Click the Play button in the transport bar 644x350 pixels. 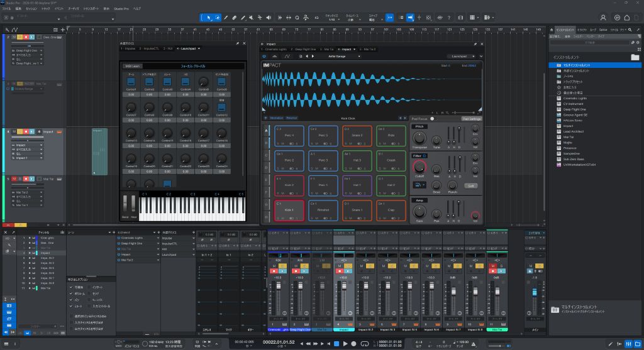point(345,343)
